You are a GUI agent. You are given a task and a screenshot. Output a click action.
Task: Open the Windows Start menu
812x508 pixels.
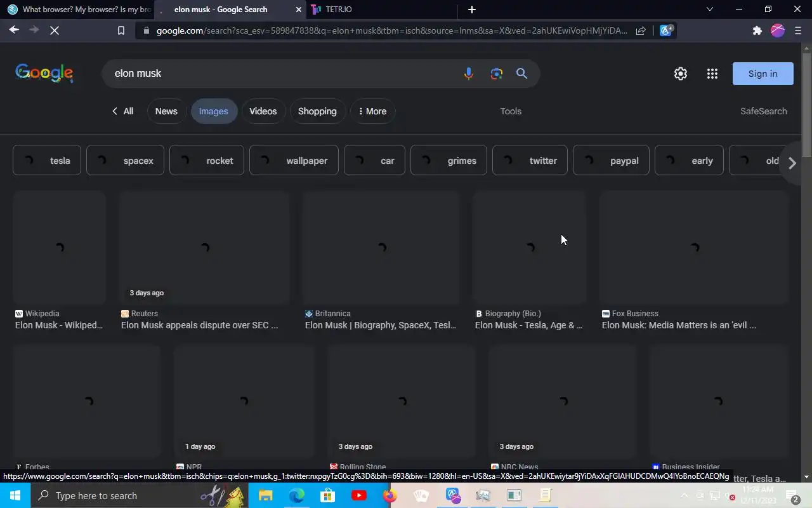tap(15, 495)
